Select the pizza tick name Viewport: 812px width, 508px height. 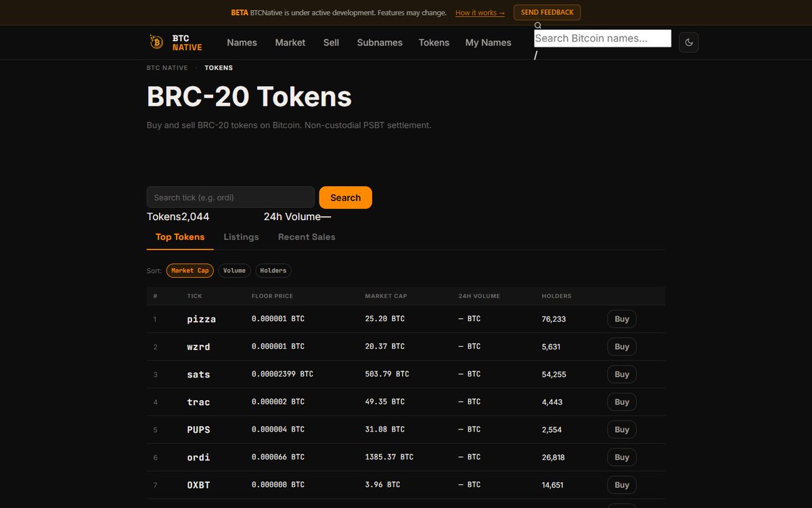pos(202,319)
